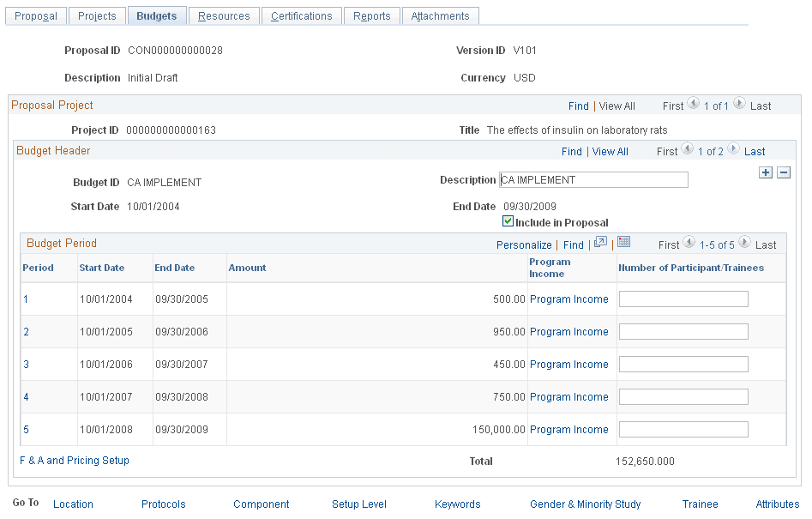Go to Gender & Minority Study

pyautogui.click(x=585, y=504)
